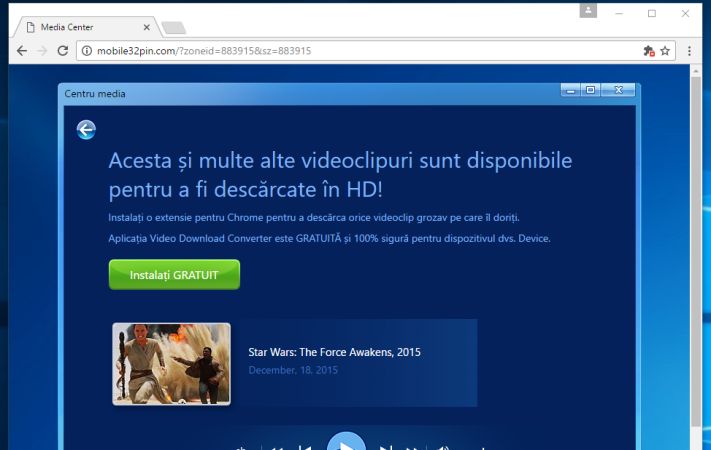Click the green Instalați GRATUIT button
Viewport: 711px width, 450px height.
click(174, 274)
